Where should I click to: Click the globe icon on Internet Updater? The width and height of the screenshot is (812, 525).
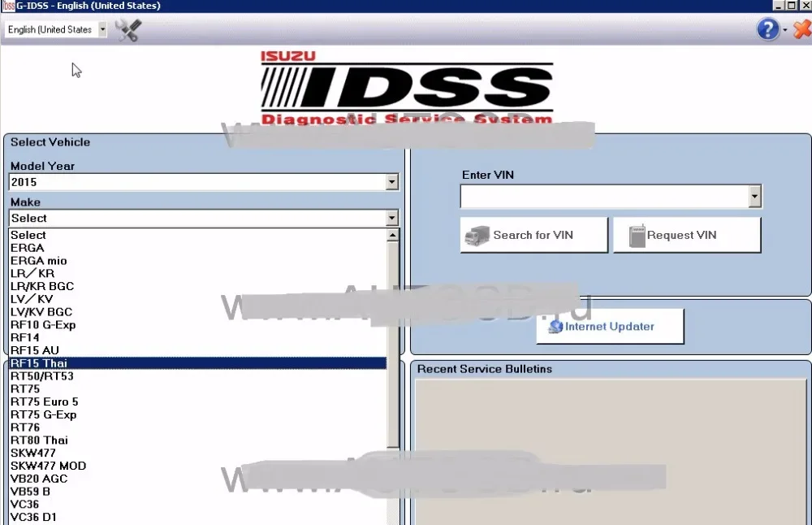coord(555,327)
